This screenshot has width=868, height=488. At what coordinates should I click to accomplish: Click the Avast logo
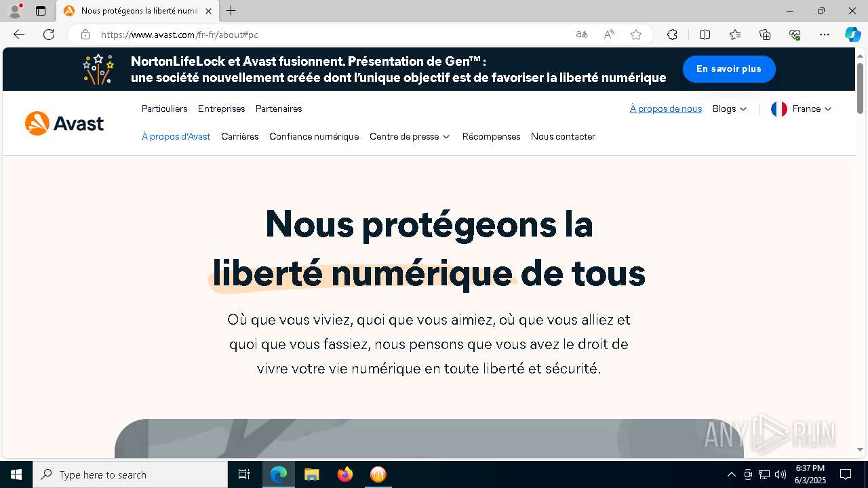click(64, 123)
